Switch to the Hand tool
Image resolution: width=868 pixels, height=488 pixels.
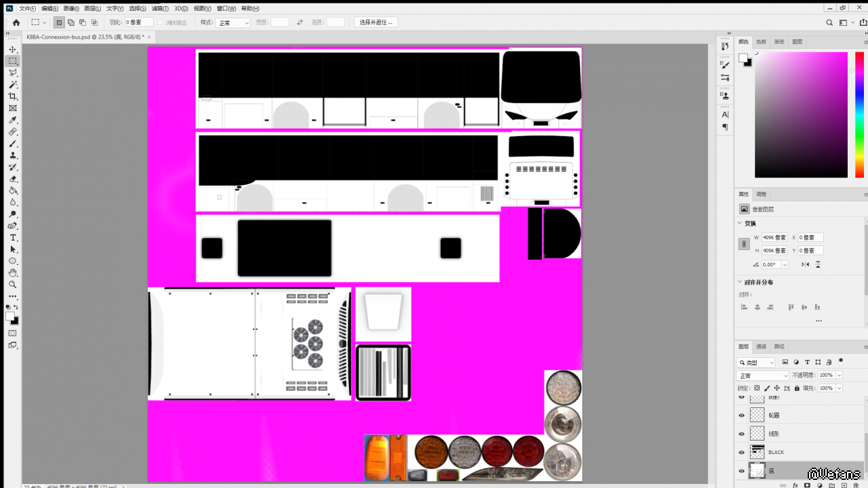point(13,272)
